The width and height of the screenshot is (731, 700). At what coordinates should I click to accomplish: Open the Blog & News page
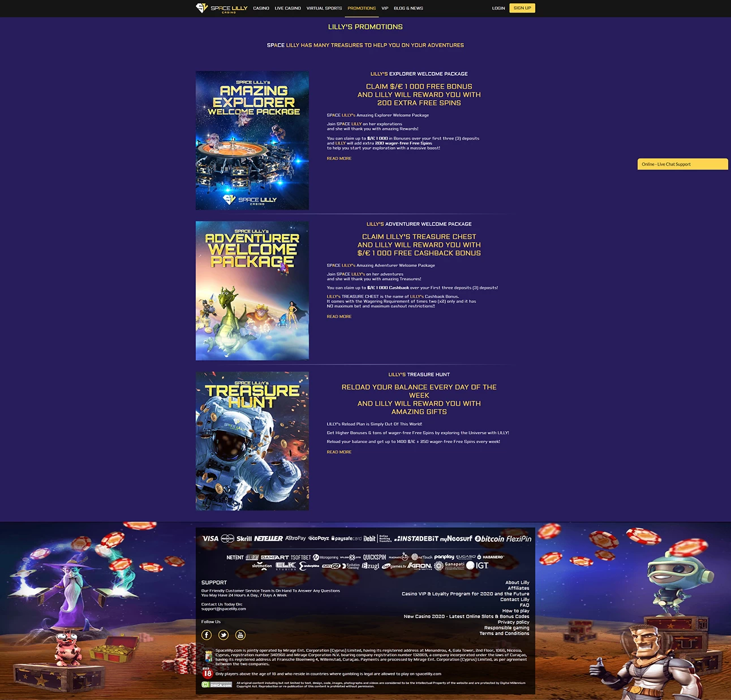(408, 8)
